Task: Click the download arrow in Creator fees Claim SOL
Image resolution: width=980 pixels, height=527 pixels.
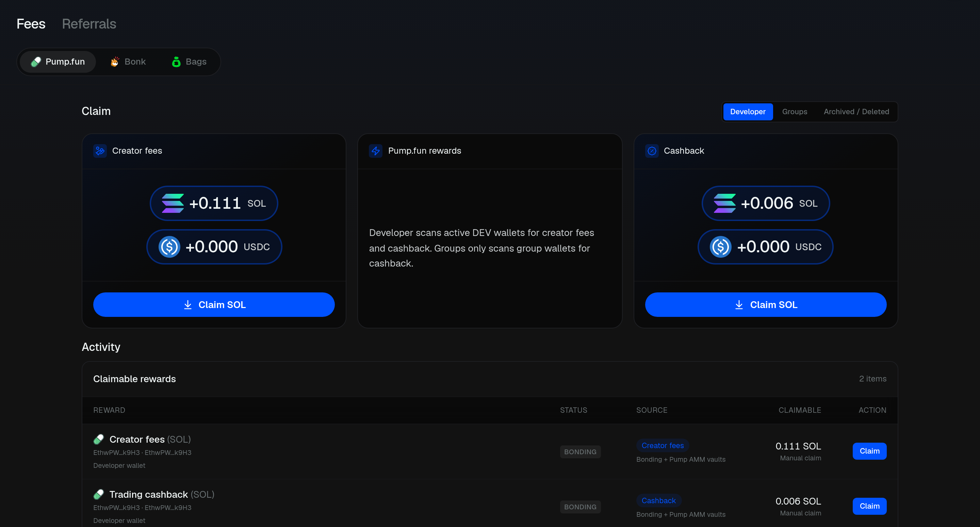Action: [187, 305]
